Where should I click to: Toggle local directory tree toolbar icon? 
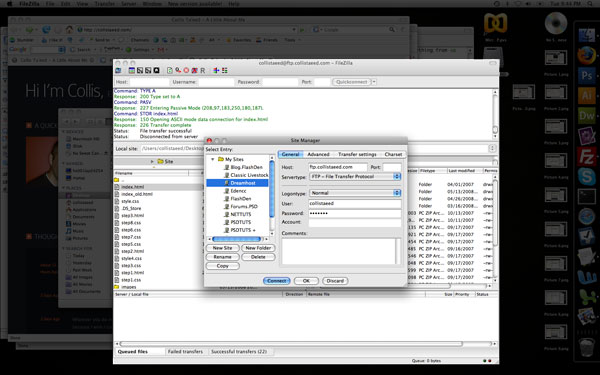tap(140, 70)
